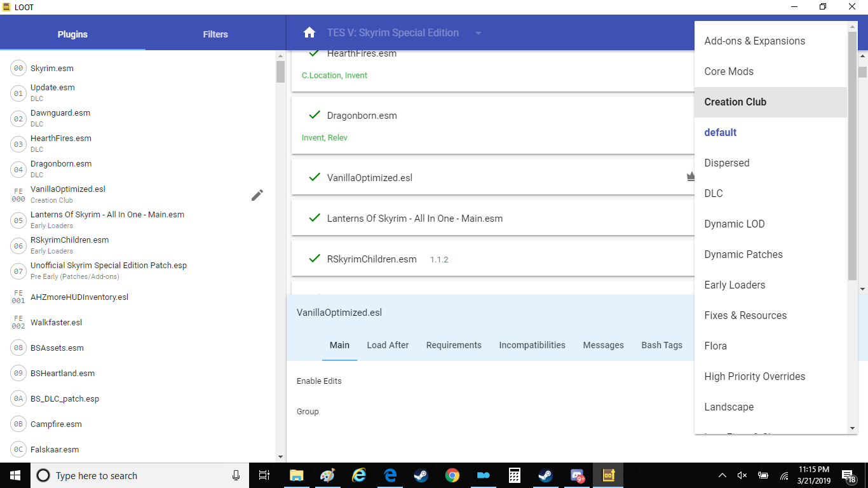Image resolution: width=868 pixels, height=488 pixels.
Task: Click the home icon in the header
Action: click(x=309, y=33)
